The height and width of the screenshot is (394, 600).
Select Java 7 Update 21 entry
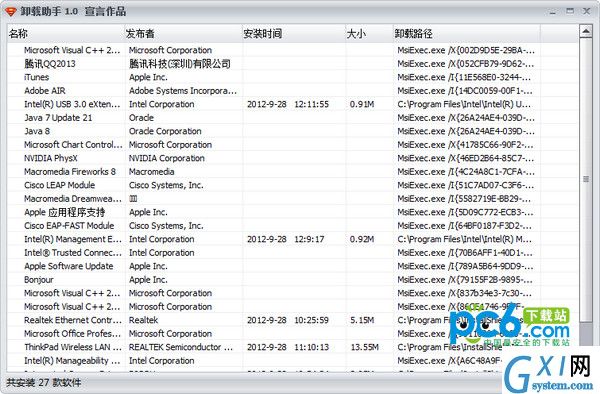(58, 118)
